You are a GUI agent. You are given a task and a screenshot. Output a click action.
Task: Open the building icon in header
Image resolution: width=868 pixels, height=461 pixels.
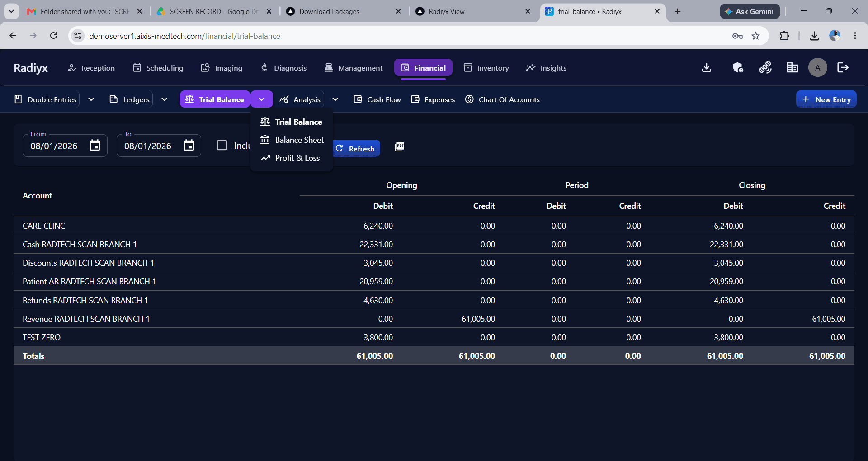click(x=792, y=68)
